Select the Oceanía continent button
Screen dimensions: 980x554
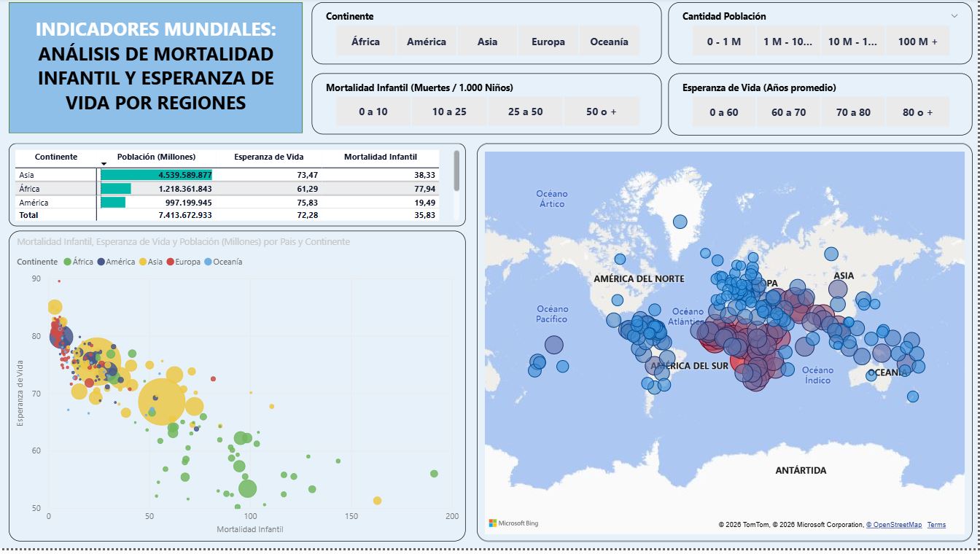coord(608,42)
